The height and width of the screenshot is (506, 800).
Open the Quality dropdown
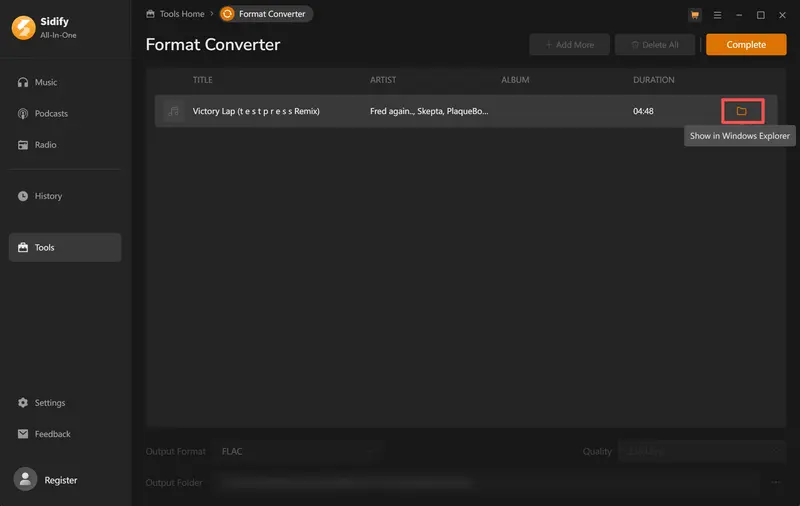point(702,451)
